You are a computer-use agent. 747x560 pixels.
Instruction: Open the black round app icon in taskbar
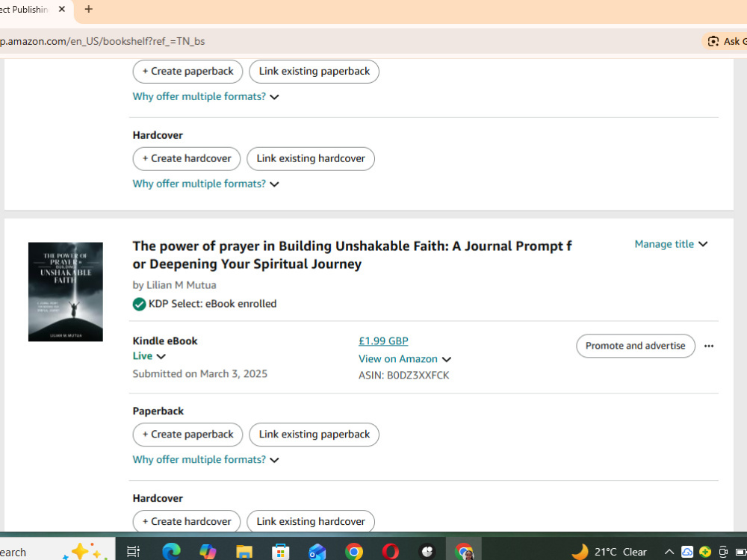coord(427,552)
